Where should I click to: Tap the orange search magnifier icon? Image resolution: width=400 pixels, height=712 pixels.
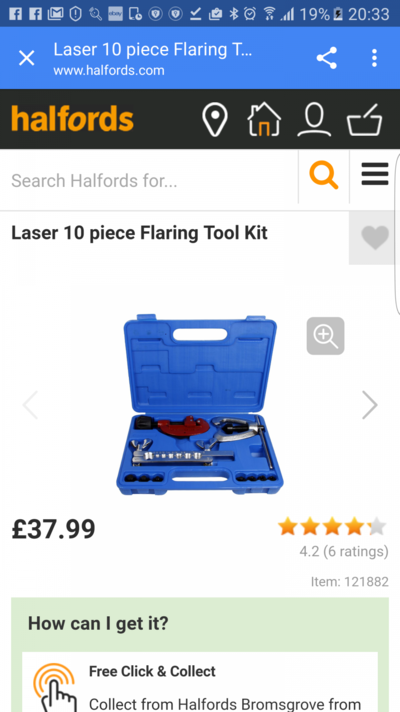[324, 176]
